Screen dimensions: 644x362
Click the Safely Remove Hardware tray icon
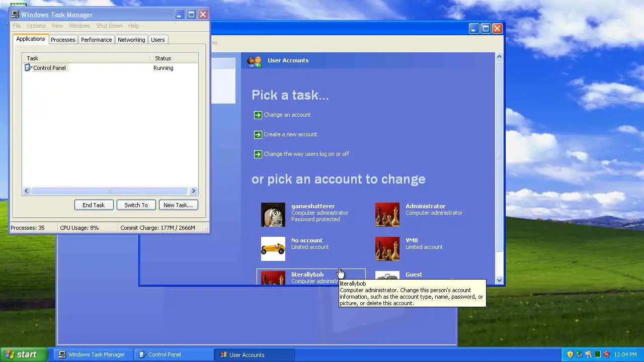[579, 354]
